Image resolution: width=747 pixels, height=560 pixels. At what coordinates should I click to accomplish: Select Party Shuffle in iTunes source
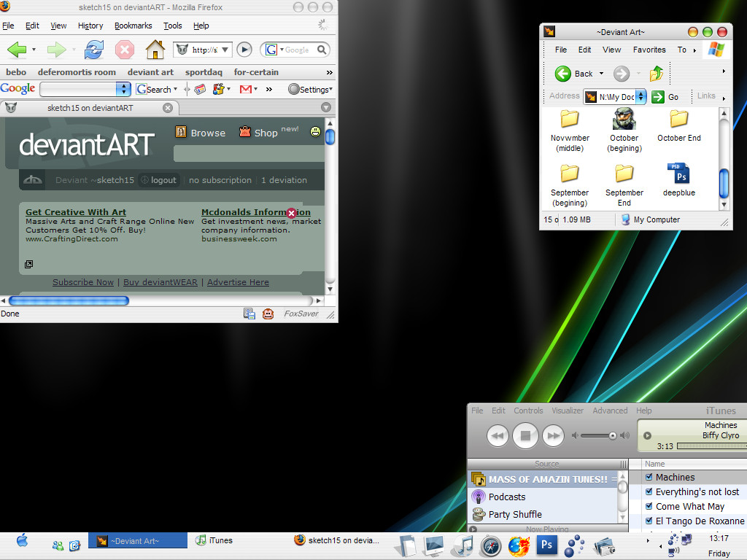tap(514, 514)
